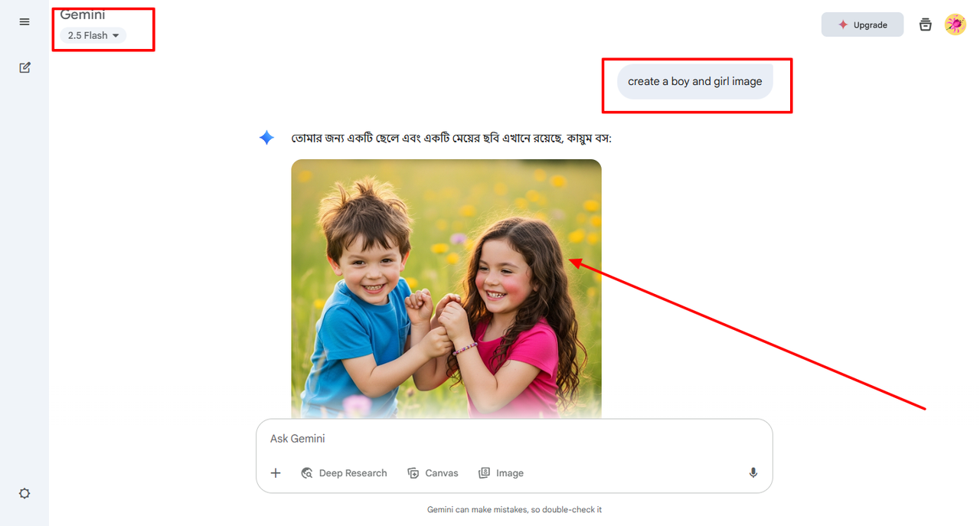Image resolution: width=980 pixels, height=526 pixels.
Task: Open the hamburger main menu
Action: click(x=24, y=22)
